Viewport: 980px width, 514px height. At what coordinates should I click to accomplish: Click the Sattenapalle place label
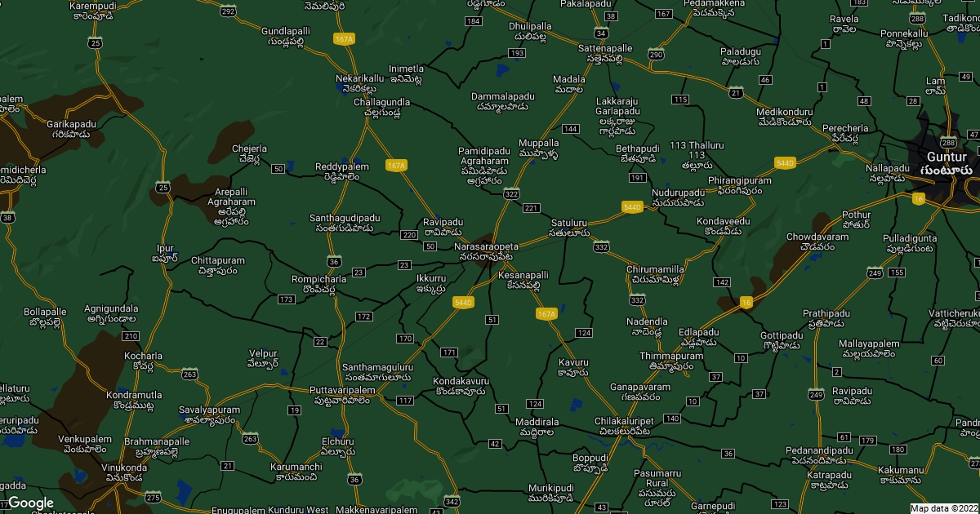pos(605,49)
